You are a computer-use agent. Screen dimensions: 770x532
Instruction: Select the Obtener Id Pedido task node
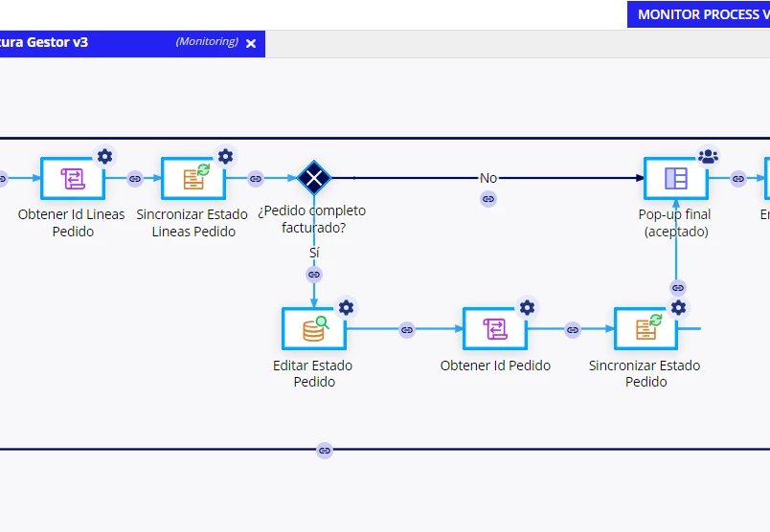[x=495, y=329]
